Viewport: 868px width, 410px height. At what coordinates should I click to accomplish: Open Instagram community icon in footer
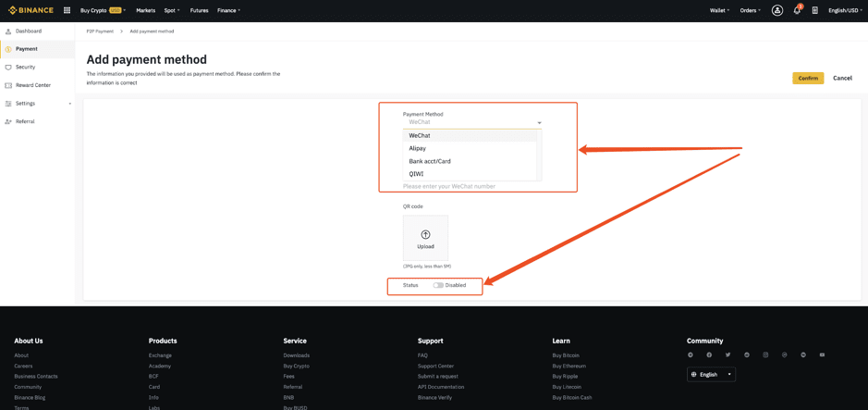point(765,354)
